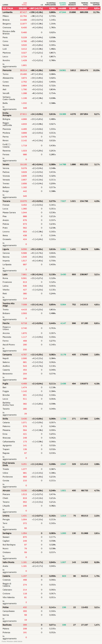Select the TOT. ITALIA summary row label
The image size is (102, 644).
tap(8, 8)
